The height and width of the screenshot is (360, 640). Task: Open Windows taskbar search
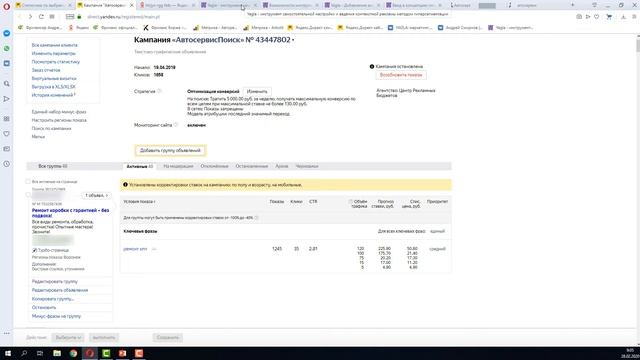pyautogui.click(x=24, y=353)
